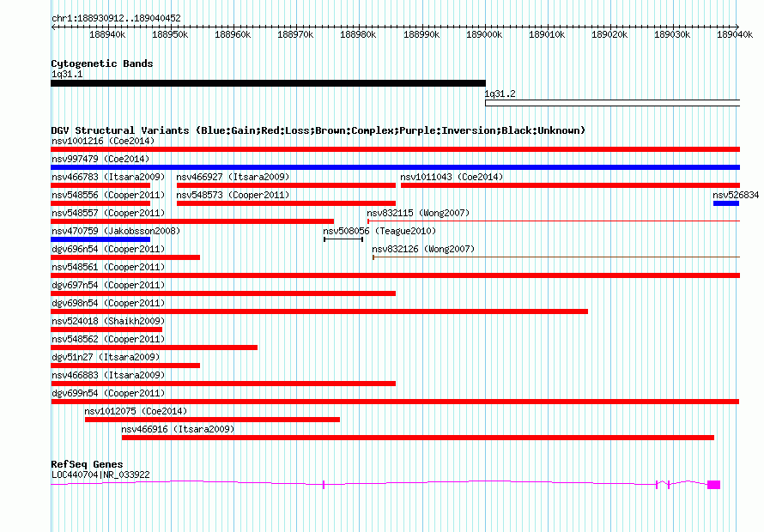Click the 1q31.2 band label
764x532 pixels.
pos(500,94)
